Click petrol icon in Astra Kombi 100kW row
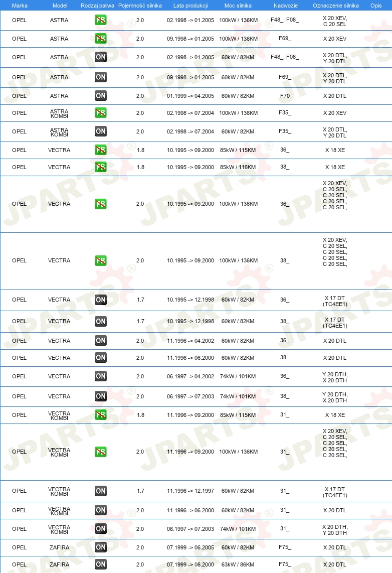This screenshot has width=392, height=573. [x=100, y=113]
